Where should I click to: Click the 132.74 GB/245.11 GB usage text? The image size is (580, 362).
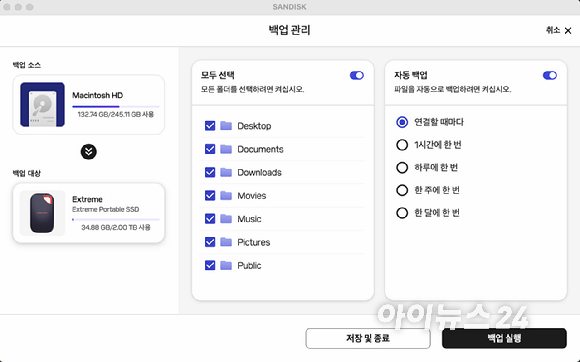[116, 115]
